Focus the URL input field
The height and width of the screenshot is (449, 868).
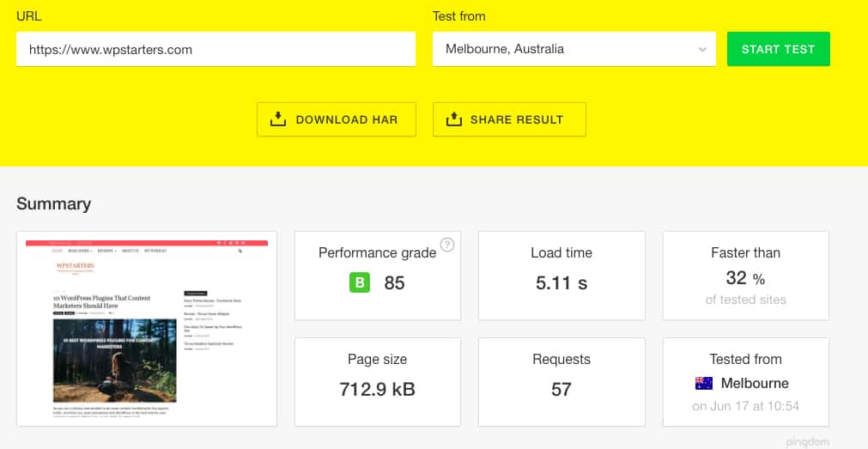pos(215,49)
